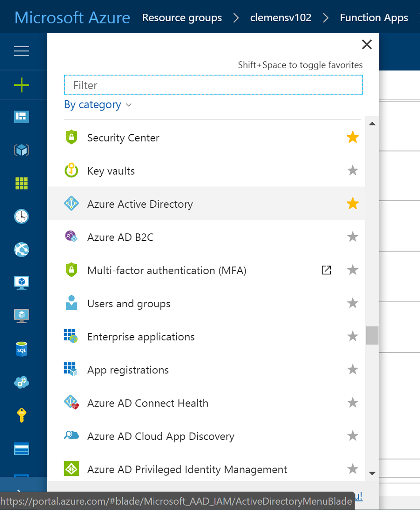Click the Key vaults icon
Image resolution: width=420 pixels, height=510 pixels.
click(71, 170)
